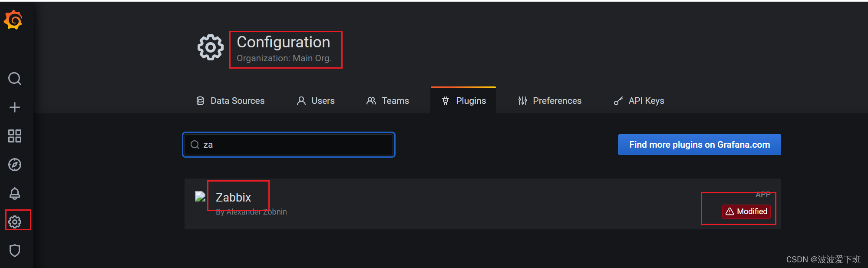Open the Search dashboards magnifier in sidebar
This screenshot has height=268, width=868.
click(x=15, y=79)
